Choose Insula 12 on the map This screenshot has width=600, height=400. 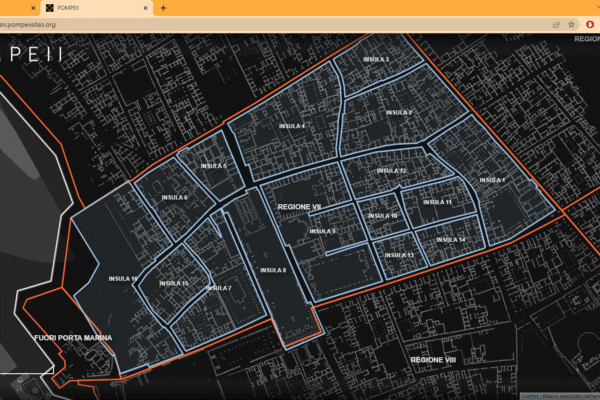[391, 171]
